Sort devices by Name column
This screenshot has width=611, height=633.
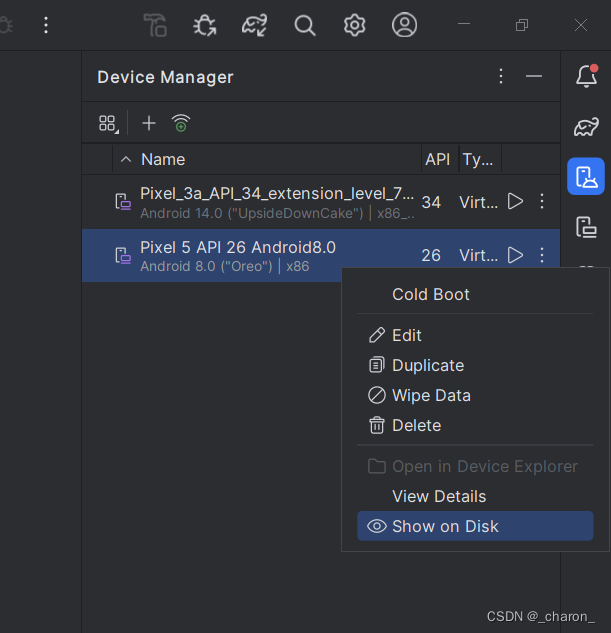(x=163, y=159)
